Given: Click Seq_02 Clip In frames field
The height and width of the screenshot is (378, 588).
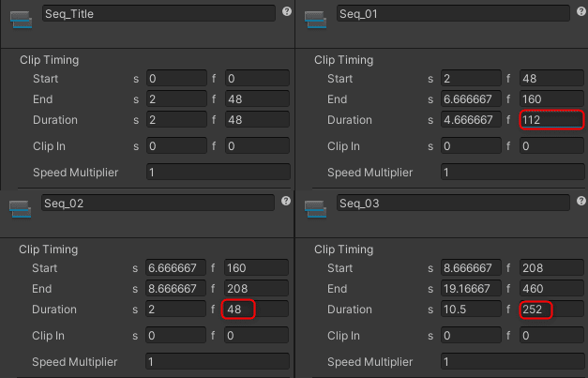Looking at the screenshot, I should pos(257,335).
